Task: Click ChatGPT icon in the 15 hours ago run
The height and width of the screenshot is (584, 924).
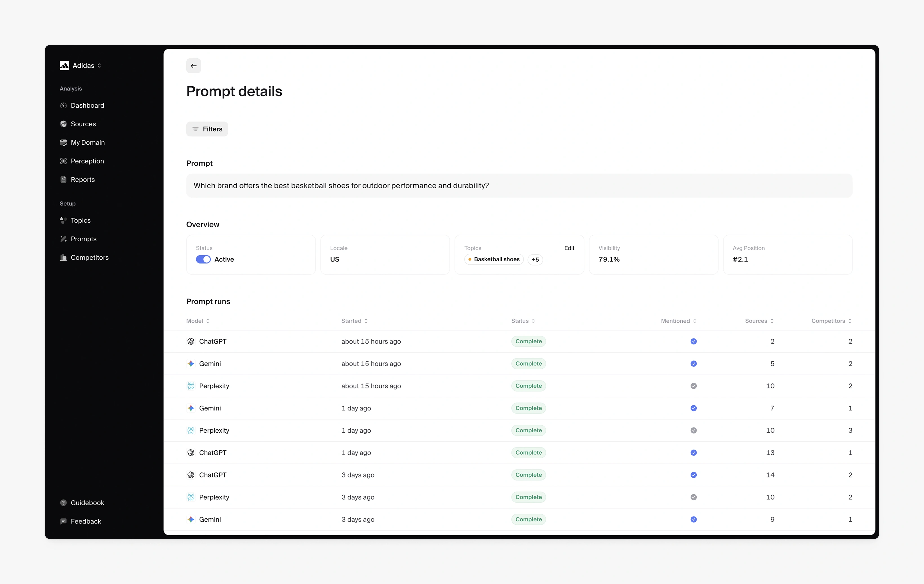Action: click(191, 341)
